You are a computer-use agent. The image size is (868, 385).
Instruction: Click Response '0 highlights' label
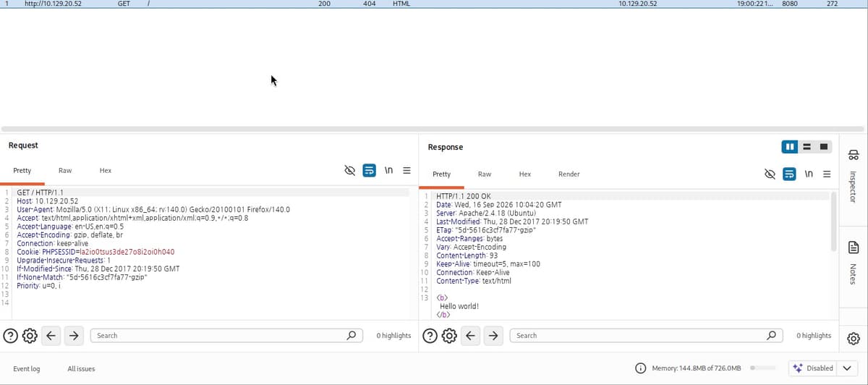(x=814, y=335)
